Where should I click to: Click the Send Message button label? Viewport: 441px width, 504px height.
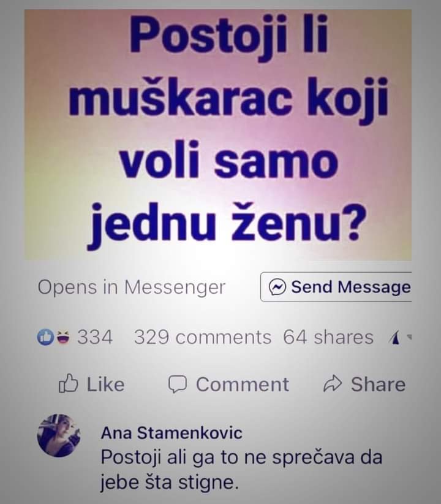pyautogui.click(x=351, y=287)
